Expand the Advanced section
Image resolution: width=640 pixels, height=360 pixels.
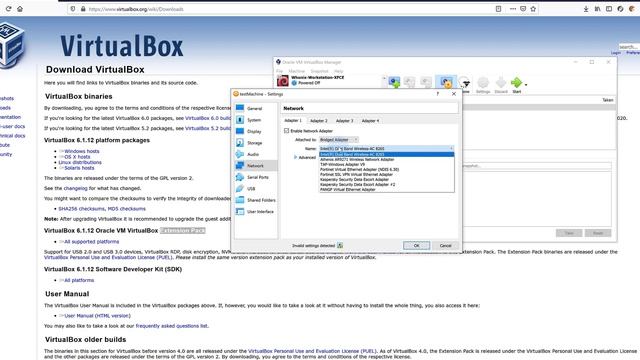click(x=305, y=157)
